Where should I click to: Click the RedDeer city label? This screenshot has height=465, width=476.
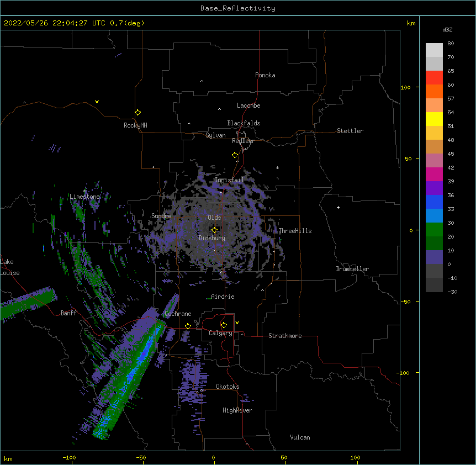[243, 141]
